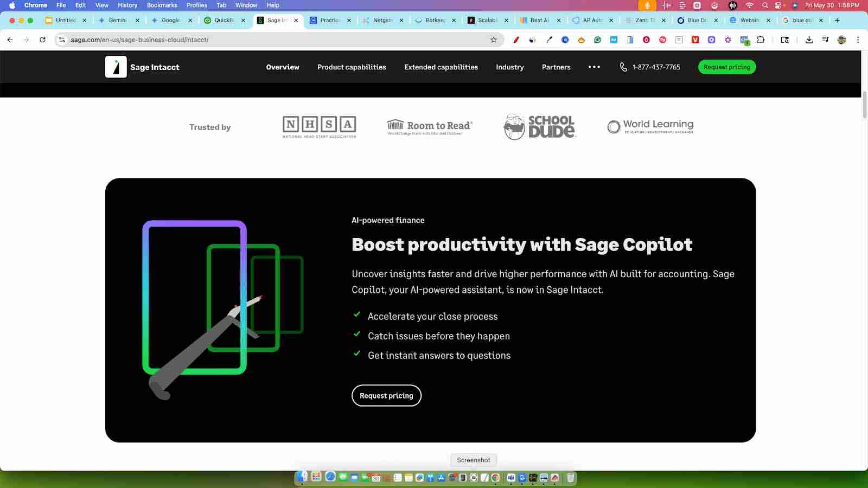This screenshot has height=488, width=868.
Task: Click the phone icon beside 1-877-437-7765
Action: coord(623,67)
